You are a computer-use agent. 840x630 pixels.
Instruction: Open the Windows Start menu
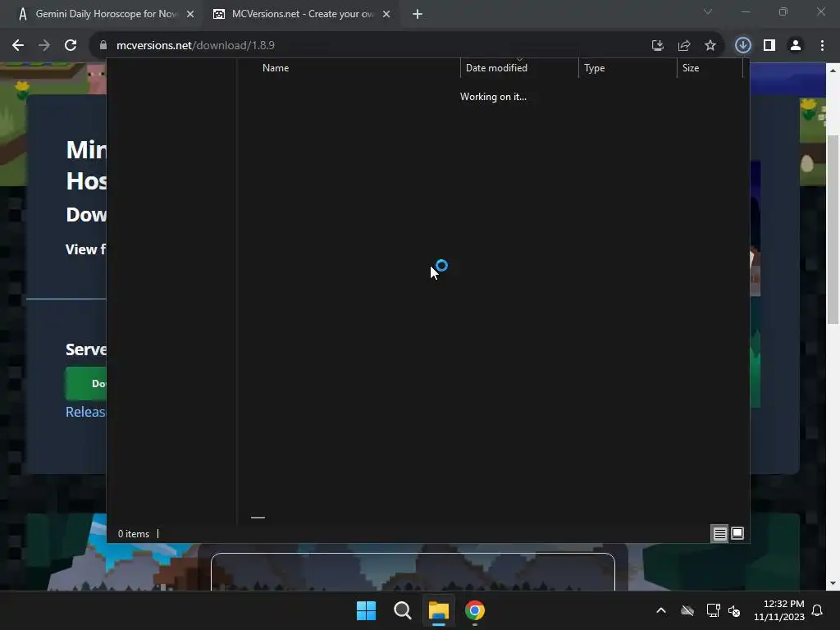(x=367, y=610)
